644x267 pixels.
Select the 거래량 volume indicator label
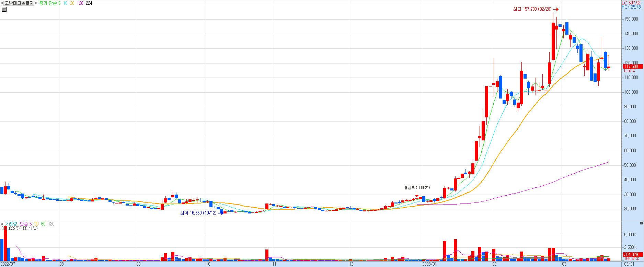[x=11, y=224]
